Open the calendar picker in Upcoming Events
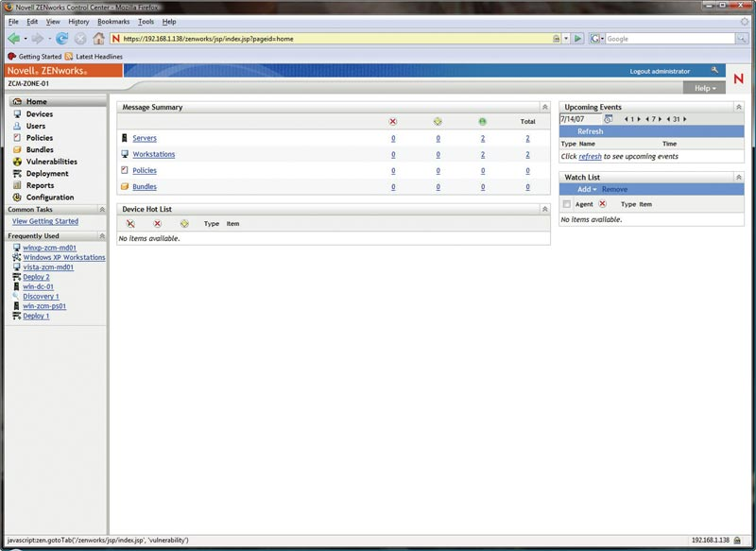 coord(609,119)
